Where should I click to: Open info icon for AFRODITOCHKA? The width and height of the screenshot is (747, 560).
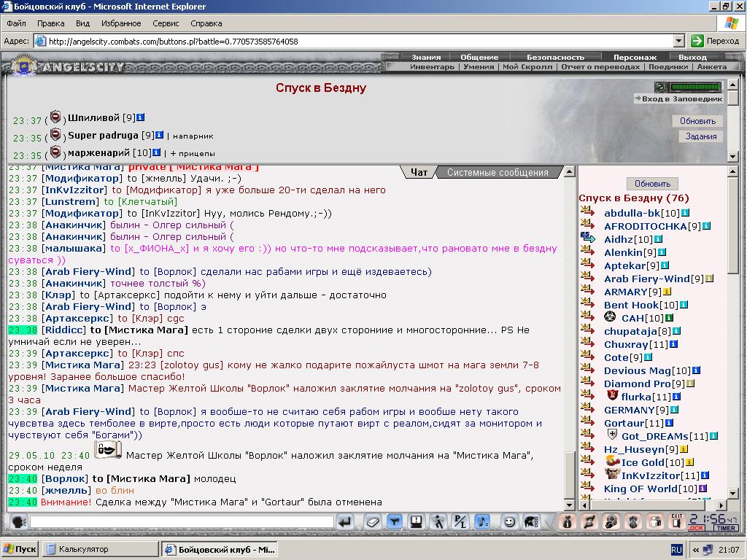[706, 226]
